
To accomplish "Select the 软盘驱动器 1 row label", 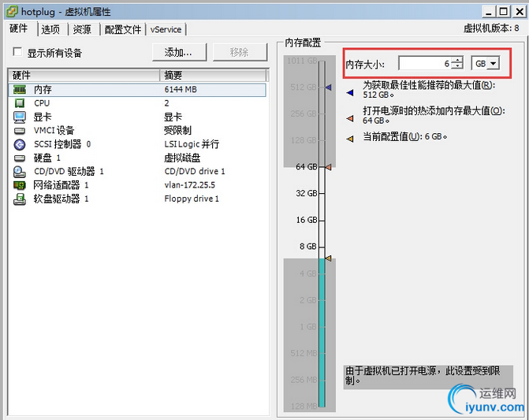I will tap(61, 199).
